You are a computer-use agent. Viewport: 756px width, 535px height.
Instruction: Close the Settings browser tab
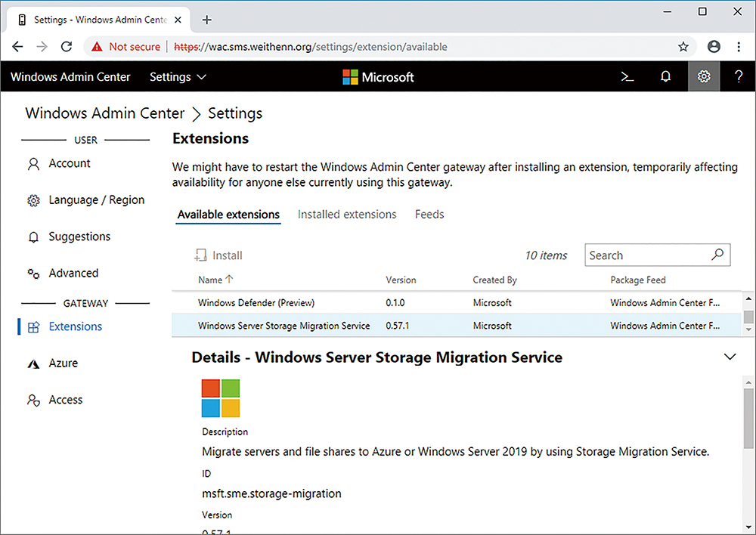[178, 20]
